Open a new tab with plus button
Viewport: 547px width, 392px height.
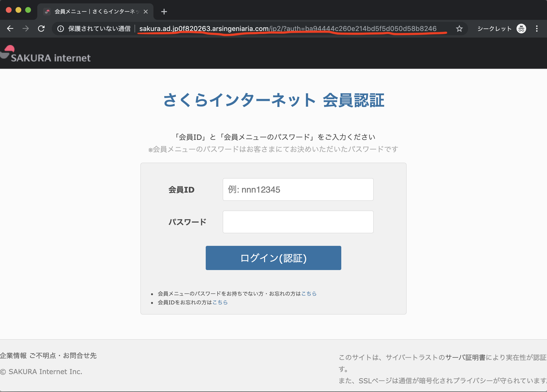tap(164, 12)
